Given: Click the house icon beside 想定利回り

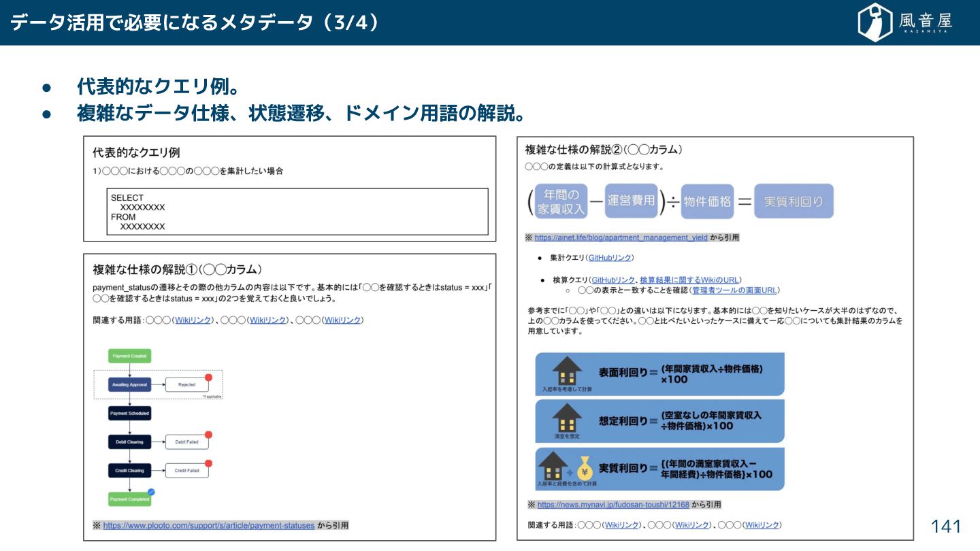Looking at the screenshot, I should click(566, 418).
